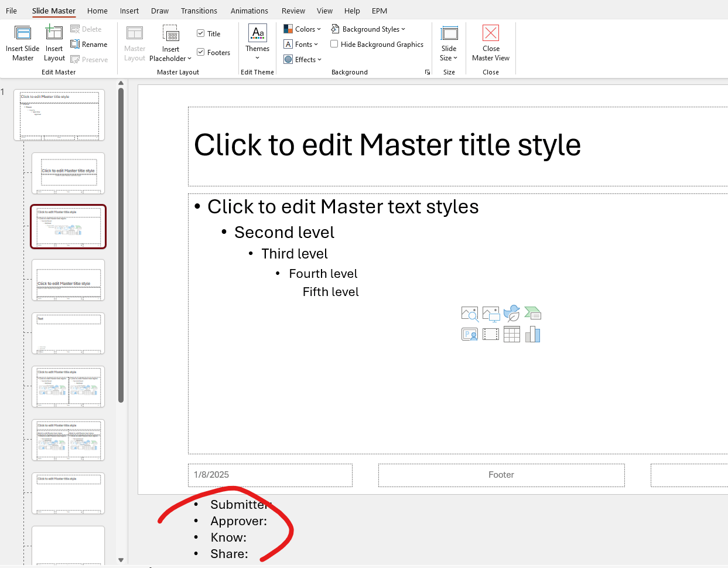Switch to the Transitions tab
The height and width of the screenshot is (568, 728).
pos(199,11)
